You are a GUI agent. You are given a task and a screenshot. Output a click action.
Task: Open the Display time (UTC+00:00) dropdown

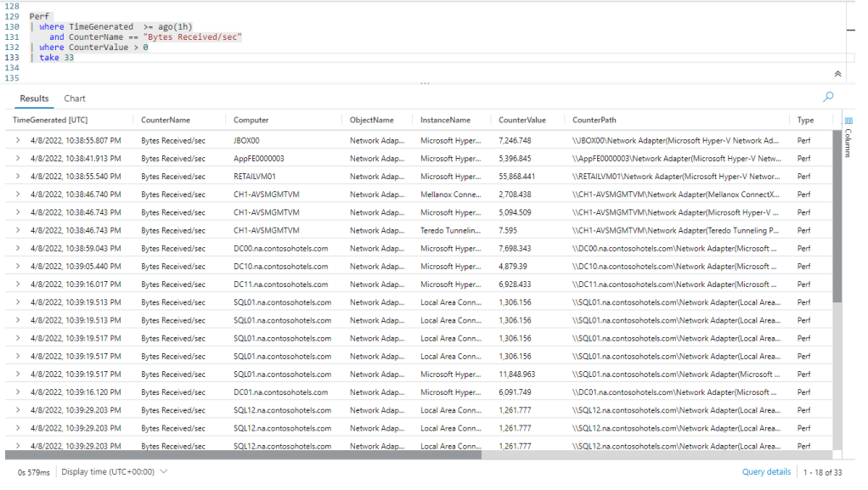click(x=114, y=471)
